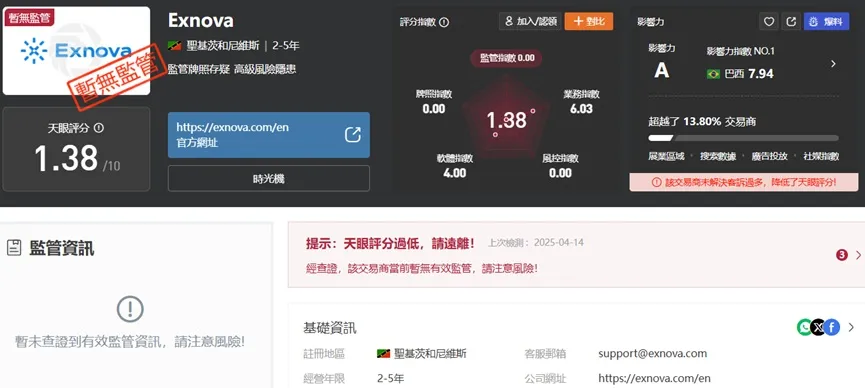This screenshot has width=865, height=388.
Task: Click the Exnova logo thumbnail
Action: tap(77, 51)
